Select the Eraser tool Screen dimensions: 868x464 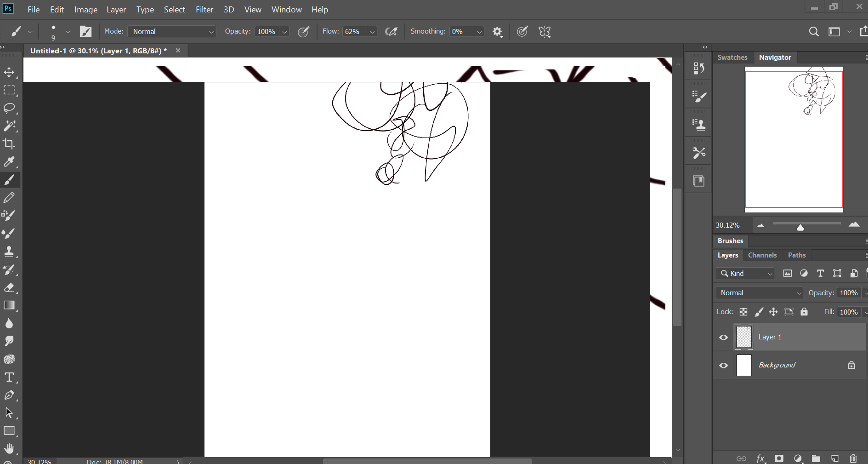(x=9, y=288)
